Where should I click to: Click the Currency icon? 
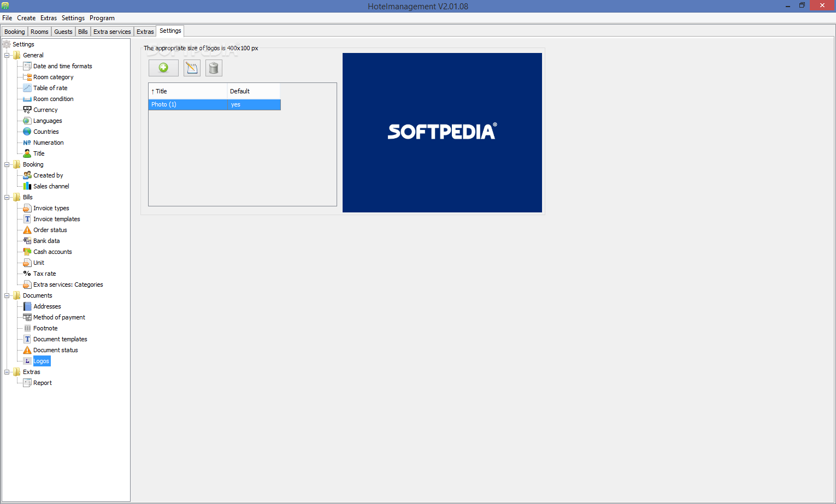coord(27,110)
